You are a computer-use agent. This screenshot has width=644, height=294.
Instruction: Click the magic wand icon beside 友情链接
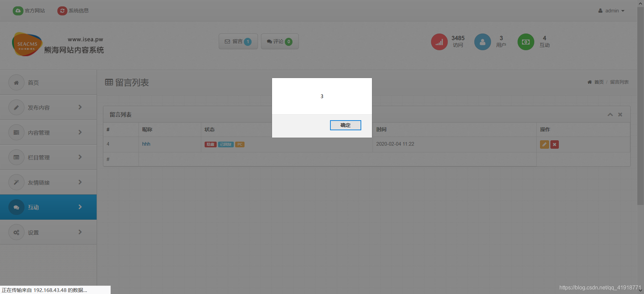pos(16,182)
